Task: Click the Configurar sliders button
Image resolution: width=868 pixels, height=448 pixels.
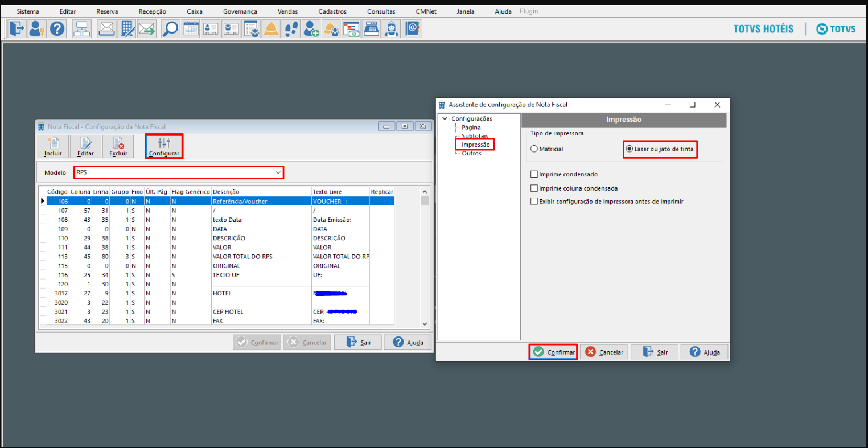Action: click(164, 146)
